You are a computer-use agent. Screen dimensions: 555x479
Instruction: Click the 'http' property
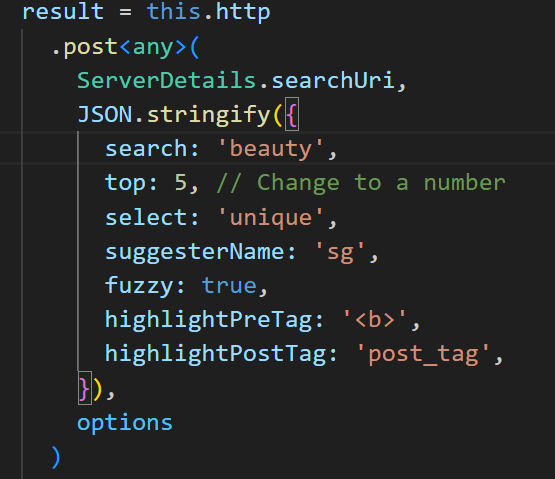[243, 13]
